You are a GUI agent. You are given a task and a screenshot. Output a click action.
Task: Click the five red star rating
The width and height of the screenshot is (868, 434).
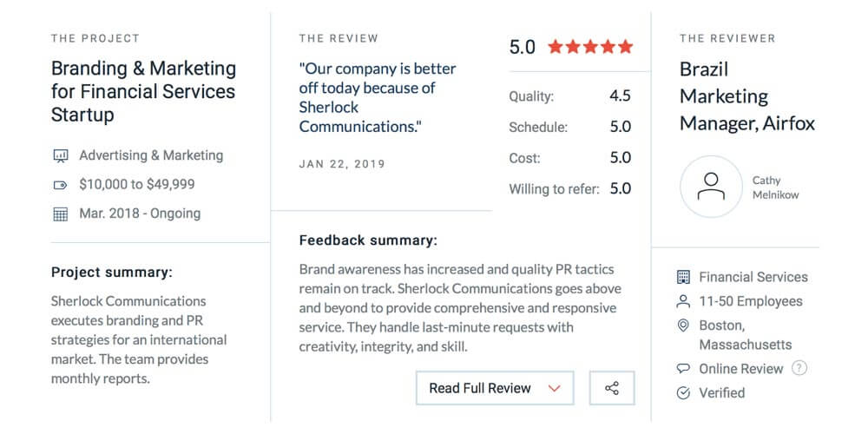(x=590, y=47)
